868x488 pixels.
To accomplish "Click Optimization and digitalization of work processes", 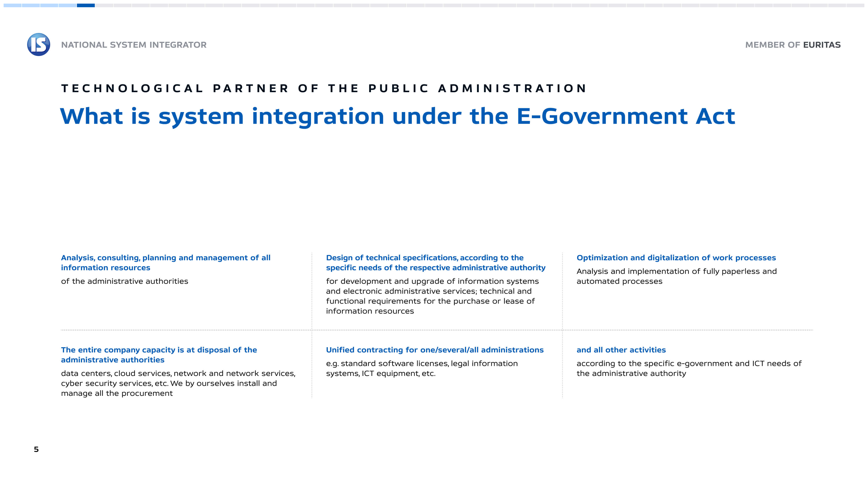I will tap(676, 258).
